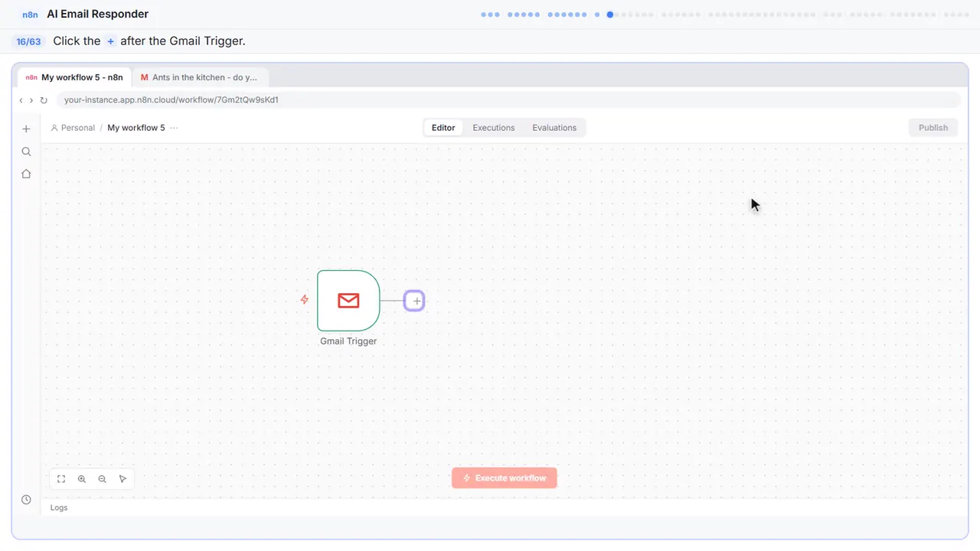Viewport: 980px width, 551px height.
Task: Click the plus connector after Gmail Trigger
Action: point(414,301)
